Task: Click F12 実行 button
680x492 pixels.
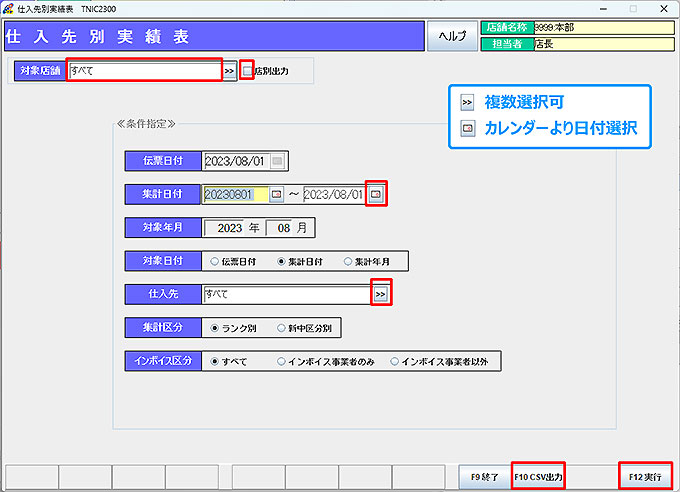Action: pos(645,477)
